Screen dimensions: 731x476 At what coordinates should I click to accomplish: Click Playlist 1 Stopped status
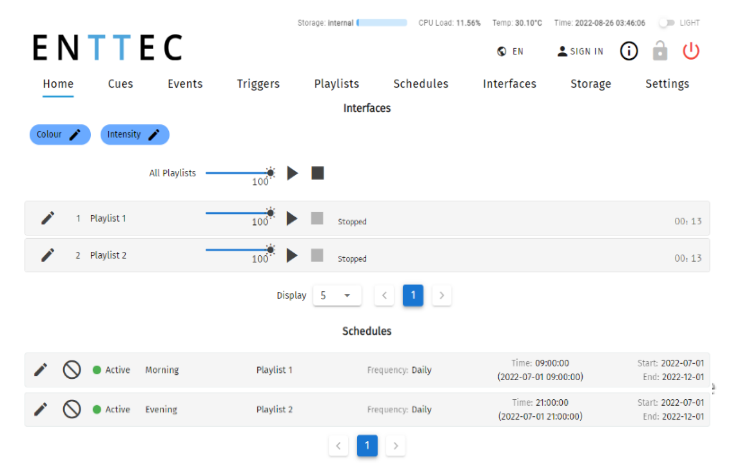(352, 221)
